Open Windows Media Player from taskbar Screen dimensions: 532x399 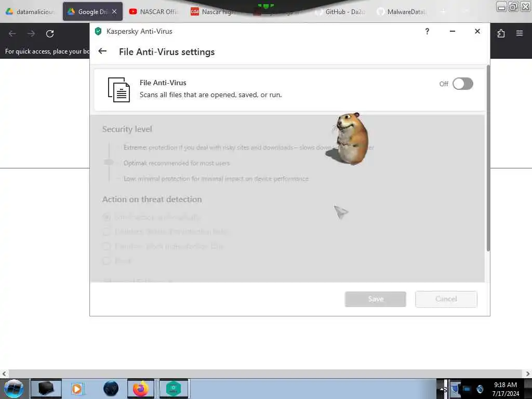tap(77, 389)
